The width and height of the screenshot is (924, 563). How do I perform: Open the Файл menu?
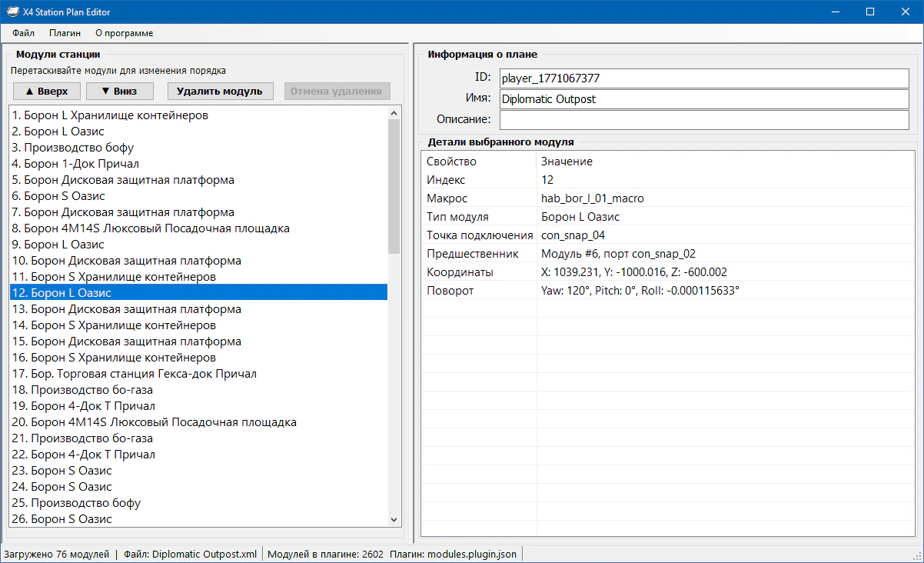pos(23,33)
